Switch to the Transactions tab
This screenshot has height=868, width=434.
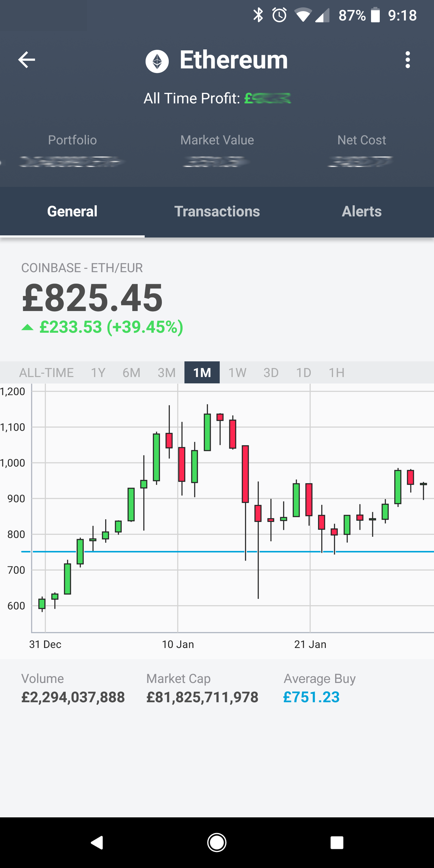click(x=217, y=212)
